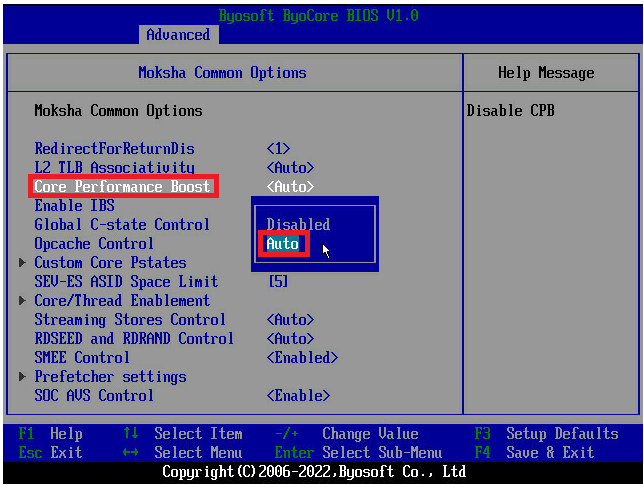Click the F3 Setup Defaults hint
The width and height of the screenshot is (644, 487).
click(547, 434)
